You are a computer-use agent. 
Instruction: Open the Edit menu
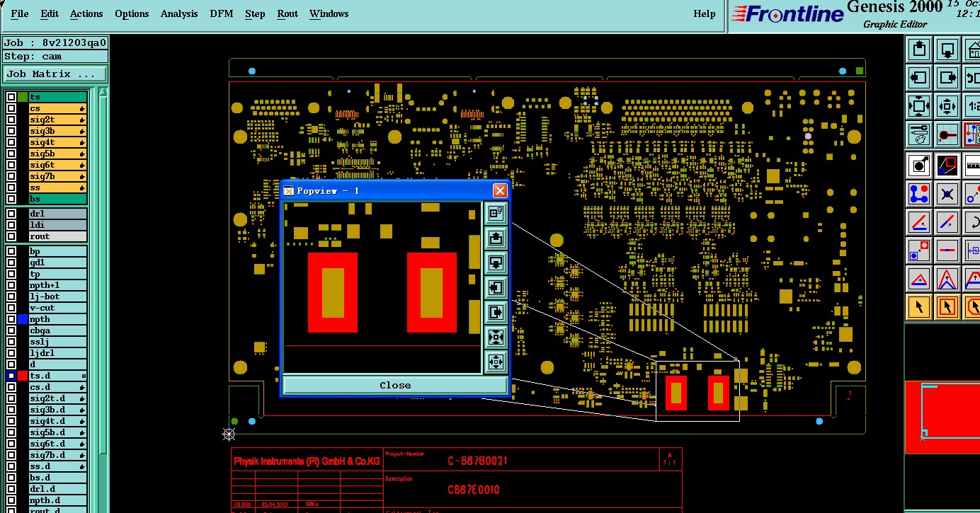(x=50, y=13)
